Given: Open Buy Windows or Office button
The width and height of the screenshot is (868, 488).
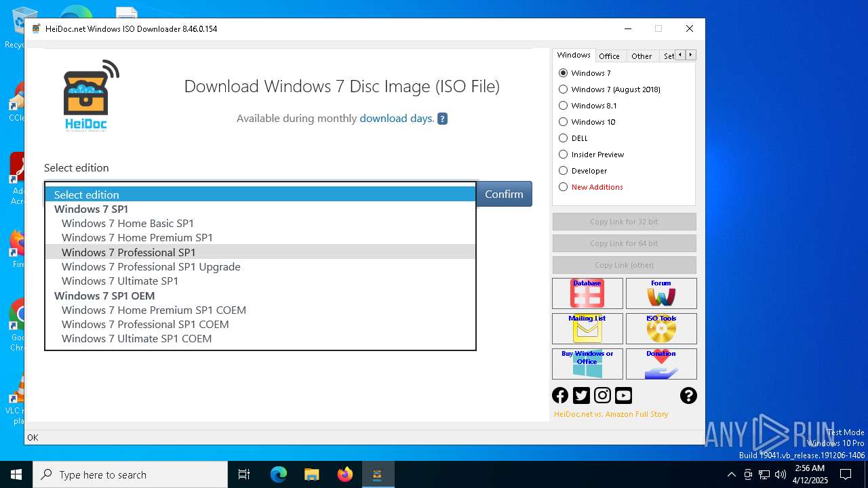Looking at the screenshot, I should (x=587, y=364).
